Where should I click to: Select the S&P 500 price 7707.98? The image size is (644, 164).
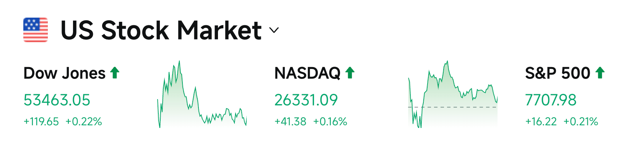(551, 100)
